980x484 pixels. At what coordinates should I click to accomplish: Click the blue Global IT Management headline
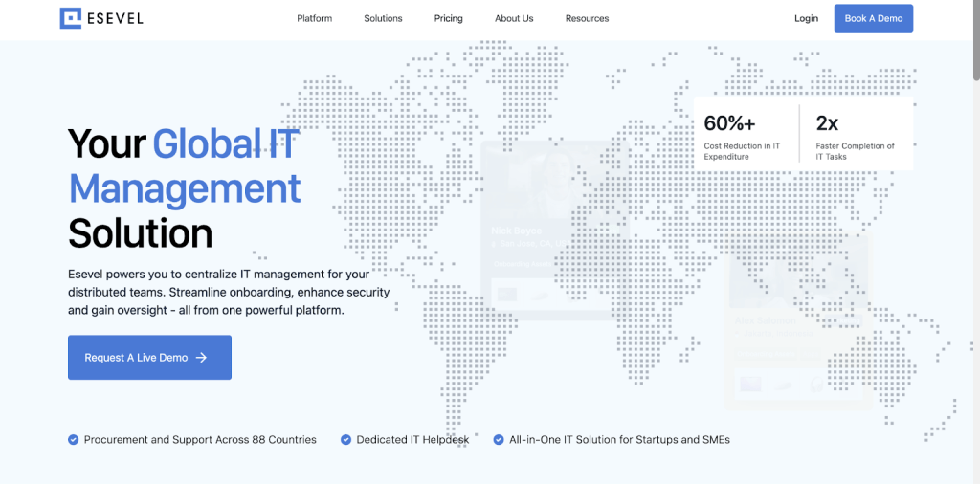click(185, 166)
